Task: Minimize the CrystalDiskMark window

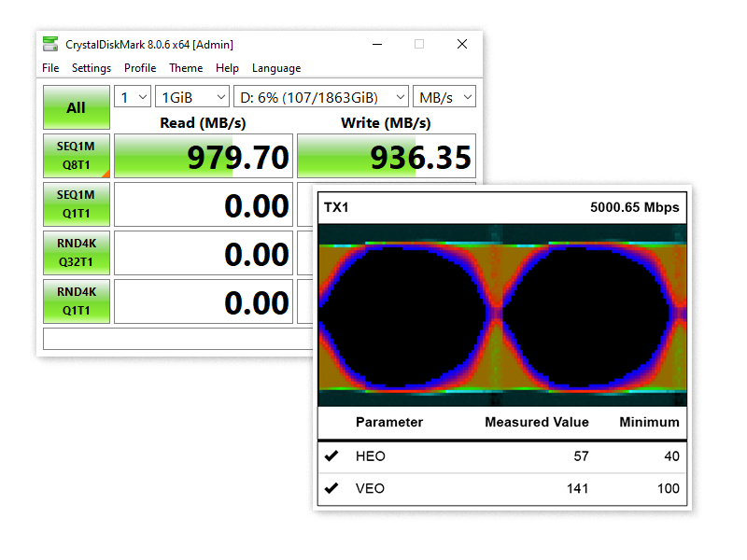Action: click(x=377, y=44)
